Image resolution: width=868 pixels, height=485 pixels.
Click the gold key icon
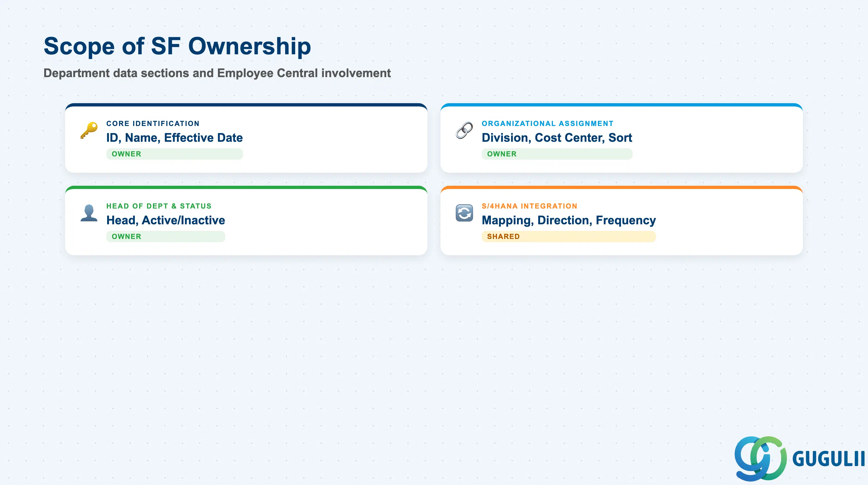89,131
